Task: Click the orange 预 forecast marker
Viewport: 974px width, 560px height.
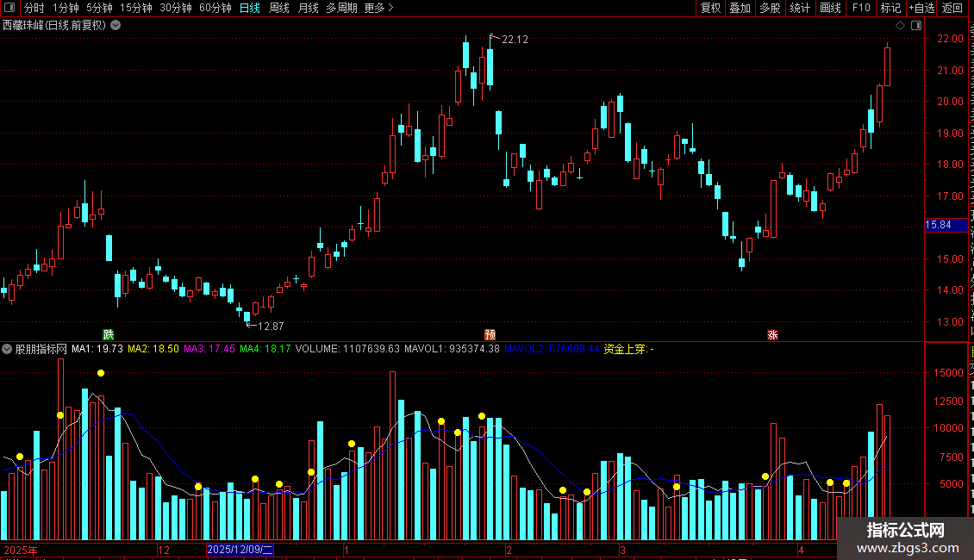Action: [x=490, y=334]
